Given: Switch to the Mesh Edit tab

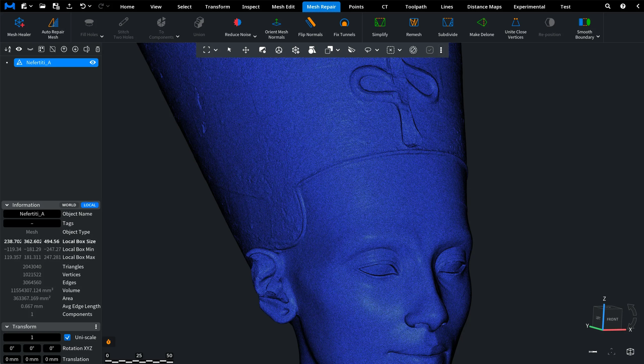Looking at the screenshot, I should (283, 7).
